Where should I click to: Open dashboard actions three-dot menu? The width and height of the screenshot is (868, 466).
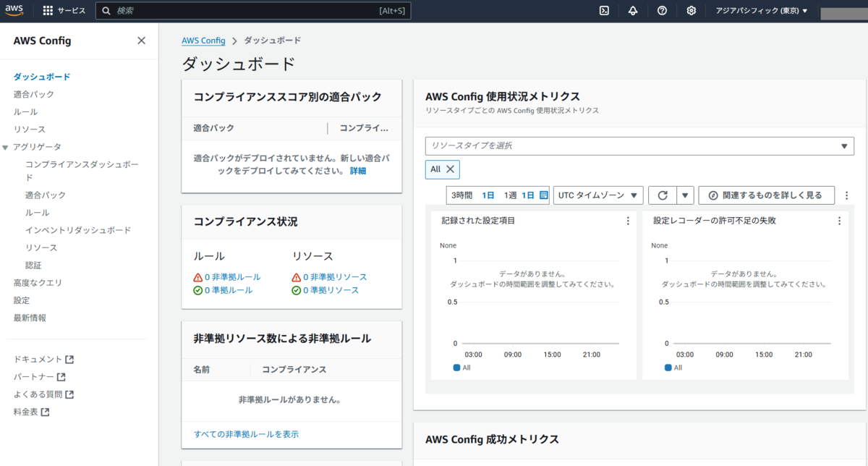(847, 195)
